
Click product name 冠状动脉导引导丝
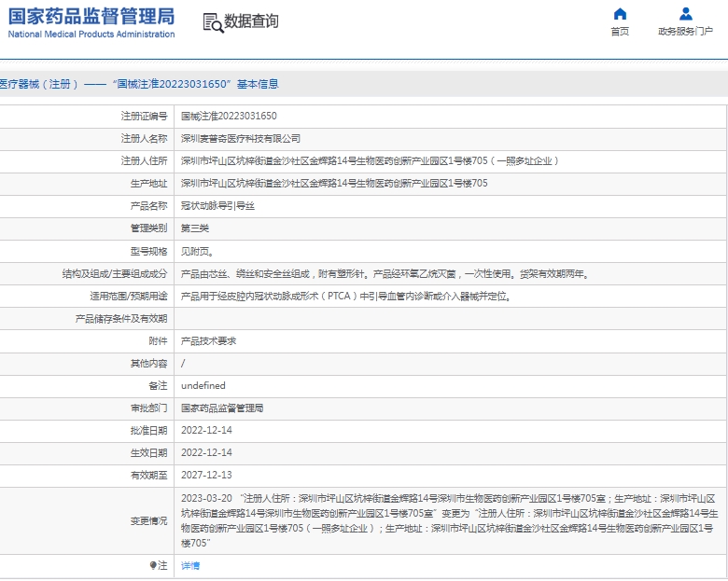pyautogui.click(x=217, y=205)
